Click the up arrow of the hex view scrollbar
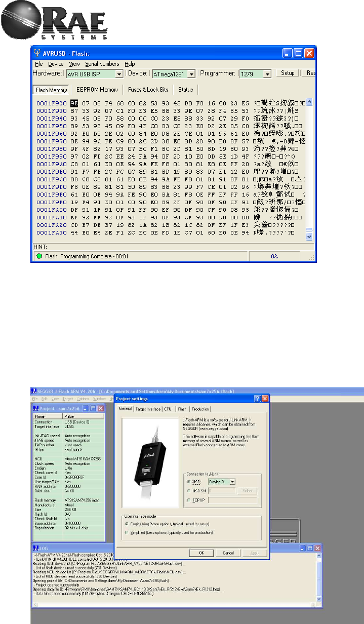The image size is (364, 624). pyautogui.click(x=310, y=102)
